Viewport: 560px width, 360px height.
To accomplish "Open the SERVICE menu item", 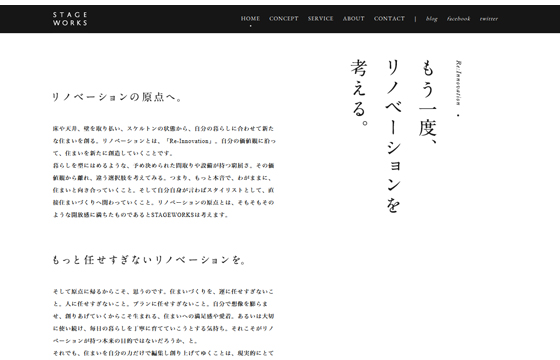I will click(x=320, y=19).
